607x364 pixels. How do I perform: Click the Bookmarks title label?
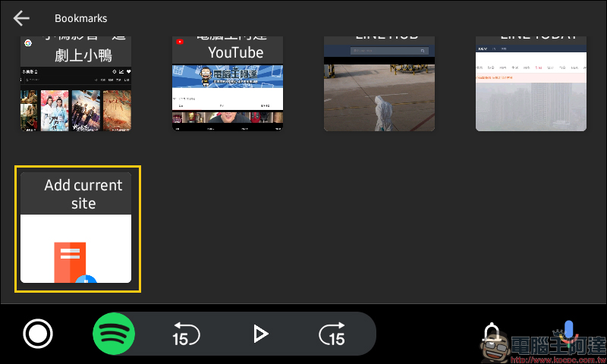pyautogui.click(x=81, y=18)
